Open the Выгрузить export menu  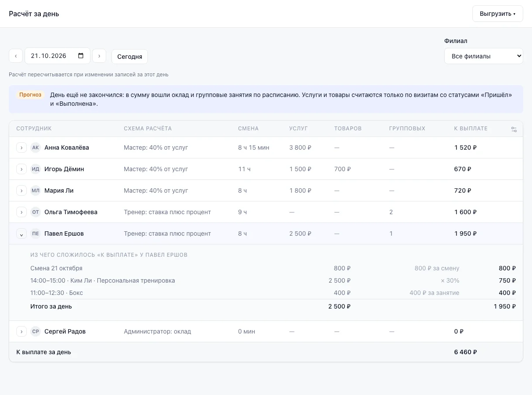[498, 14]
